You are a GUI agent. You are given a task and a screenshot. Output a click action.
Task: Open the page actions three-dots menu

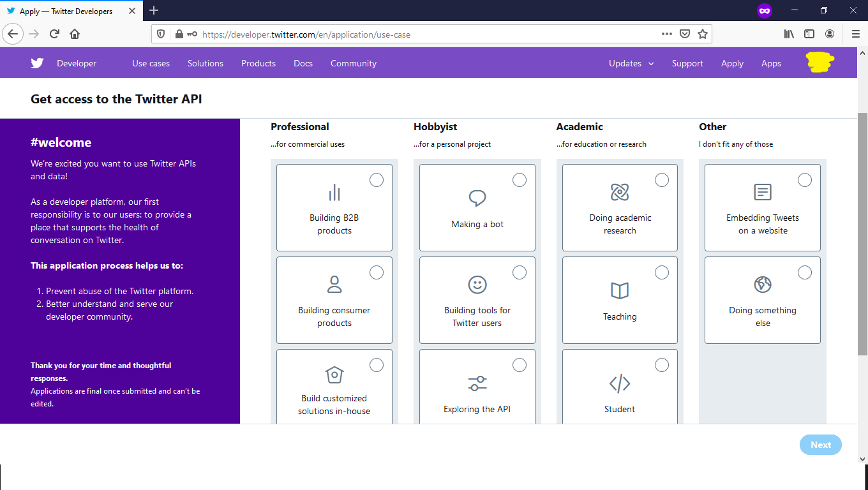(667, 34)
